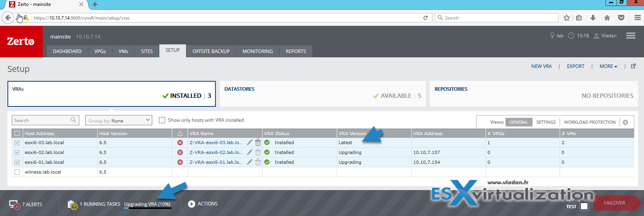Check the witness.lab.local row checkbox
Viewport: 644px width, 216px height.
click(17, 172)
